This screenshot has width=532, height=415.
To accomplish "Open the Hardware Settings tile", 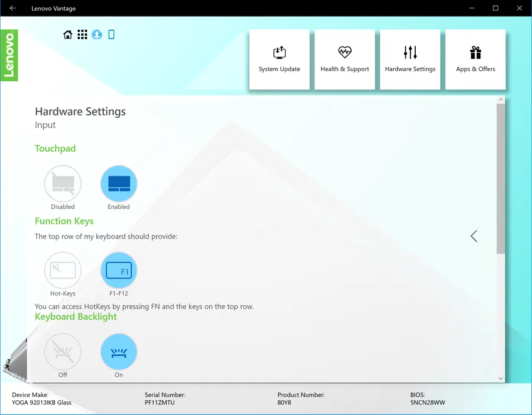I will [x=410, y=59].
